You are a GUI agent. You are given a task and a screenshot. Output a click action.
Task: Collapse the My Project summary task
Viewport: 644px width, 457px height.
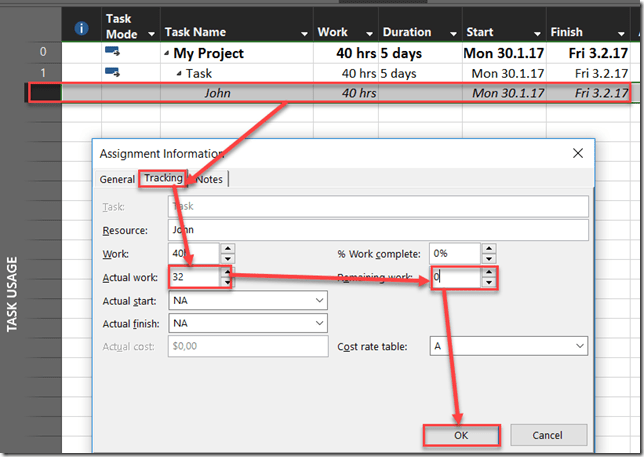point(167,53)
